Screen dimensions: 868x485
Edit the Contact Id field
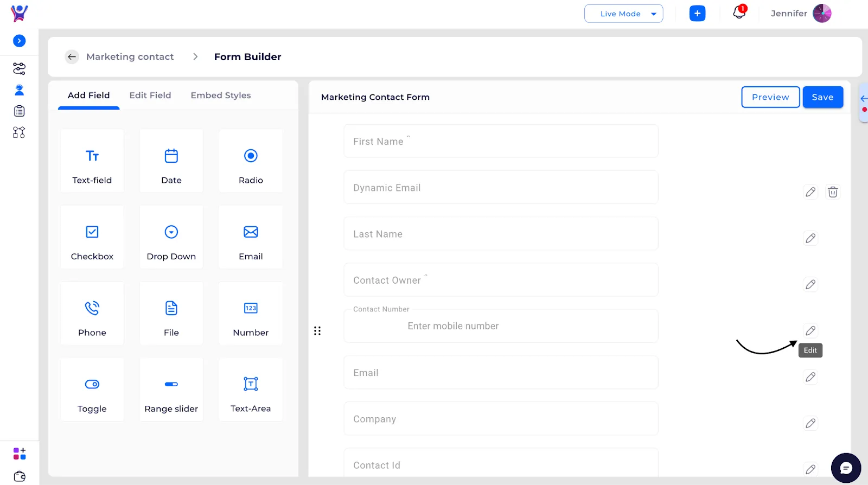(810, 469)
